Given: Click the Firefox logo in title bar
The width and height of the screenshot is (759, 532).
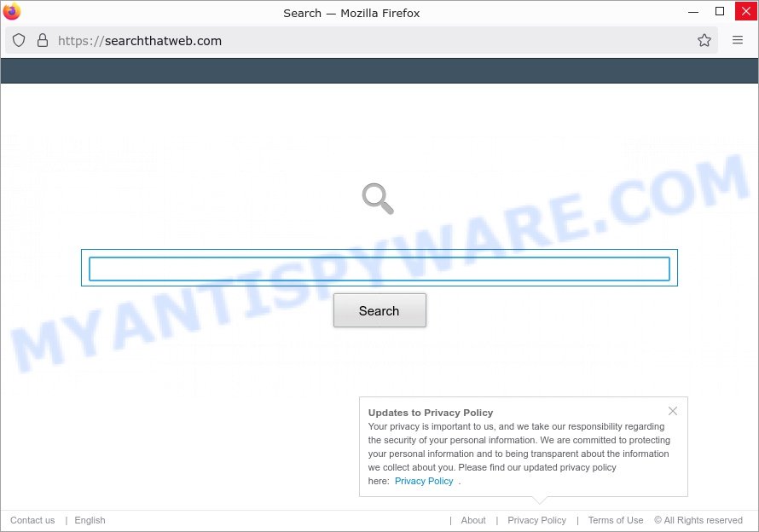Looking at the screenshot, I should tap(12, 12).
